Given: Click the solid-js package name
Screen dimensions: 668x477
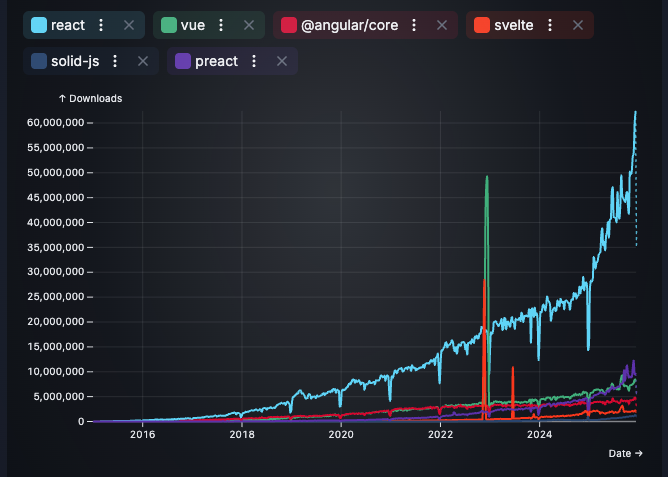Looking at the screenshot, I should [75, 62].
